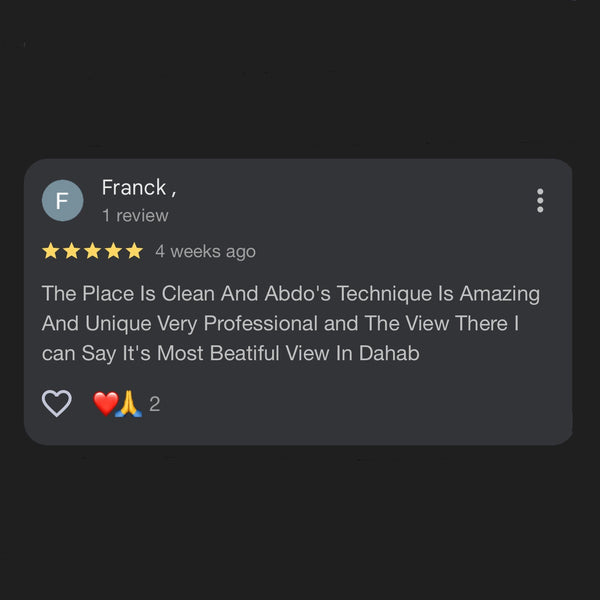600x600 pixels.
Task: Click the red heart emoji reaction
Action: tap(105, 404)
